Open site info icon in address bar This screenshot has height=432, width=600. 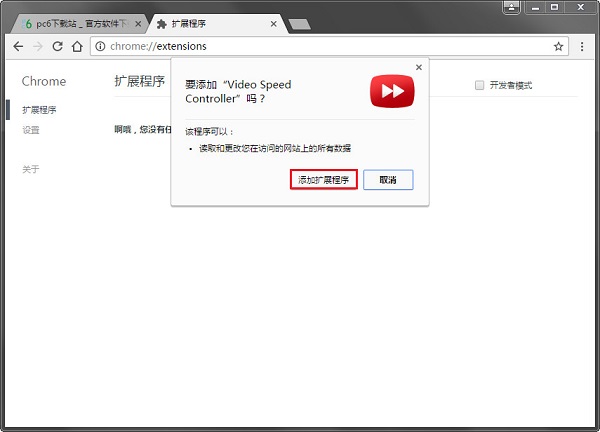pyautogui.click(x=100, y=46)
